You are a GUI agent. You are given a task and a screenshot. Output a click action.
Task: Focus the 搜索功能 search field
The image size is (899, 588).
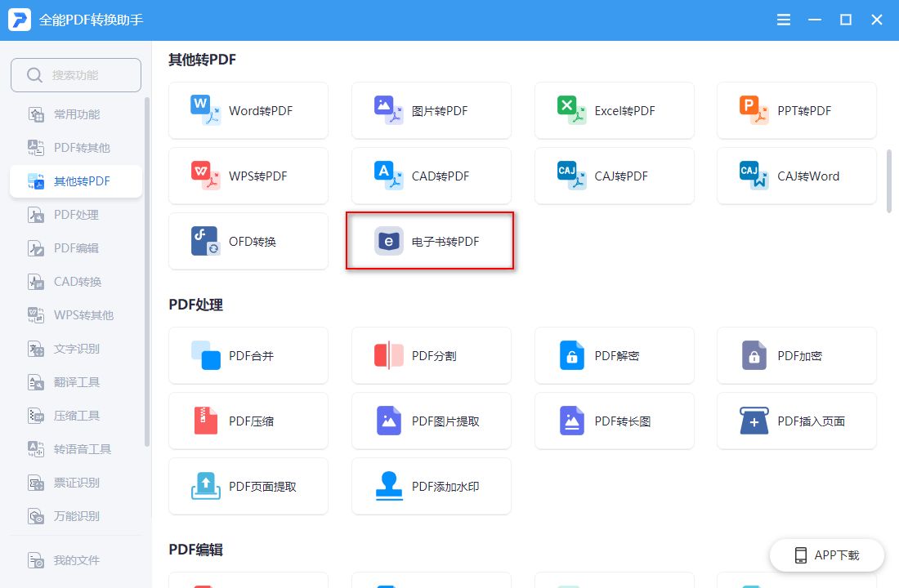(76, 75)
